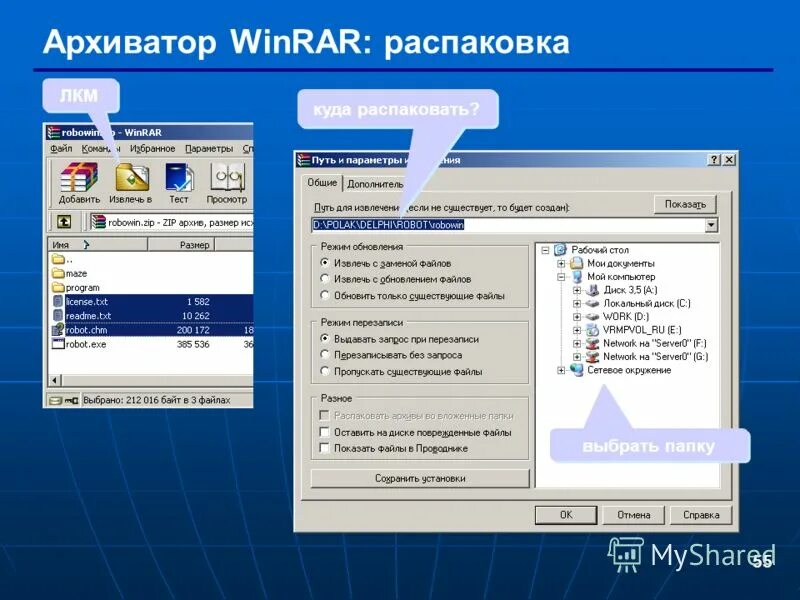Select the Добавить (Add) toolbar icon
This screenshot has width=800, height=600.
[75, 177]
